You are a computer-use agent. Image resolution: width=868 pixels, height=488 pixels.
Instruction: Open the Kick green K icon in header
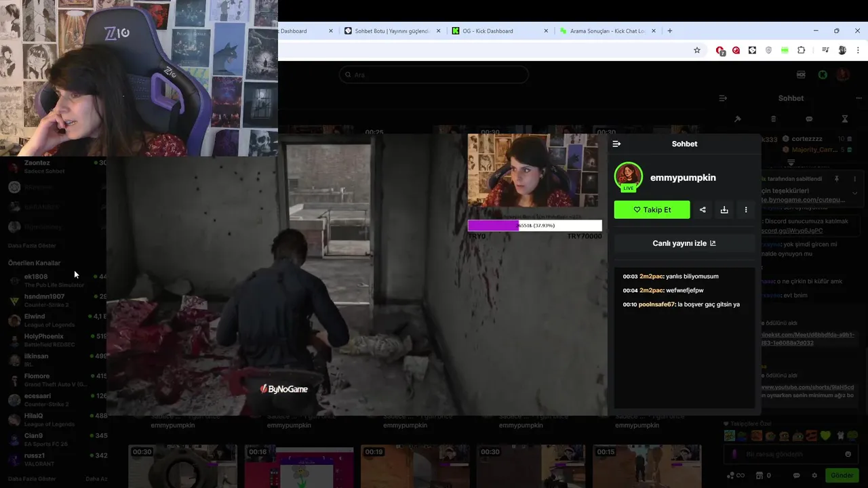click(x=823, y=75)
